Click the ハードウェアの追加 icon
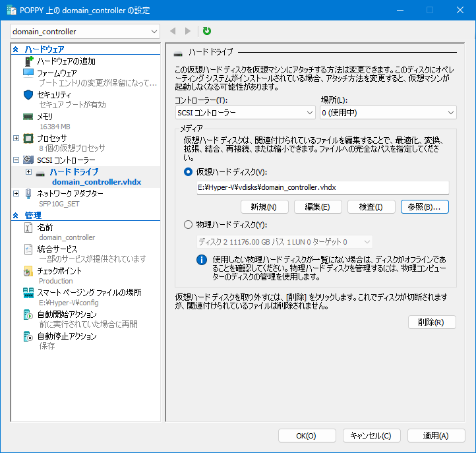Image resolution: width=476 pixels, height=453 pixels. tap(28, 61)
